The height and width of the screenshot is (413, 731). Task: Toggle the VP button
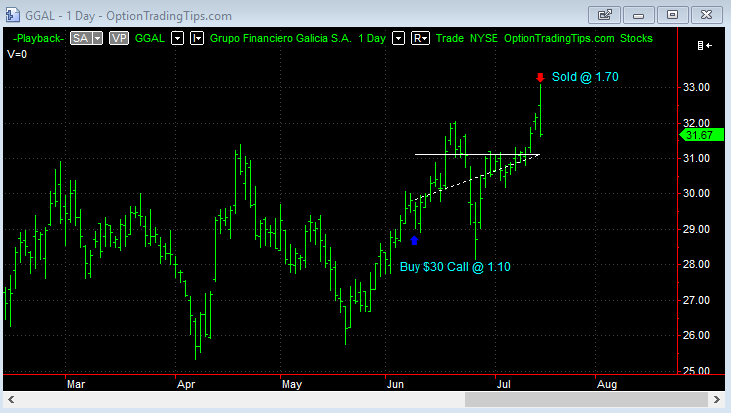pos(119,38)
